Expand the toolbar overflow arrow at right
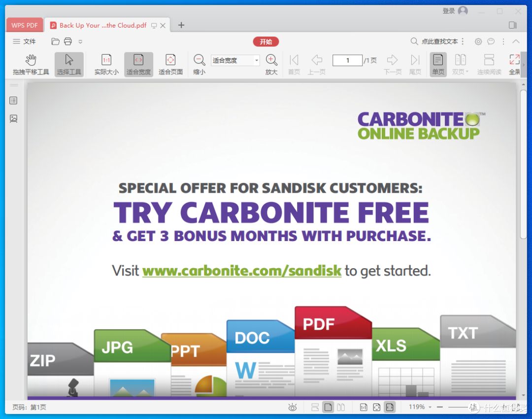The height and width of the screenshot is (419, 532). click(524, 65)
